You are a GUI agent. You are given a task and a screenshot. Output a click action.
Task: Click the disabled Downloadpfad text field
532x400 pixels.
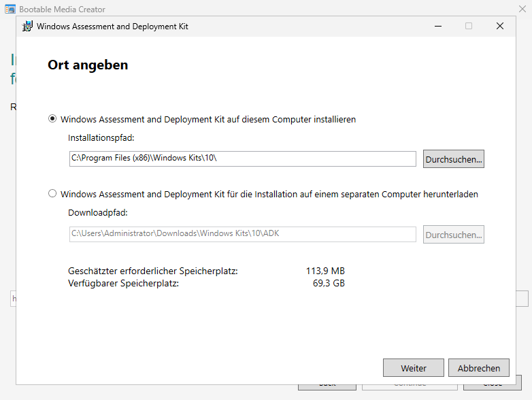point(243,234)
